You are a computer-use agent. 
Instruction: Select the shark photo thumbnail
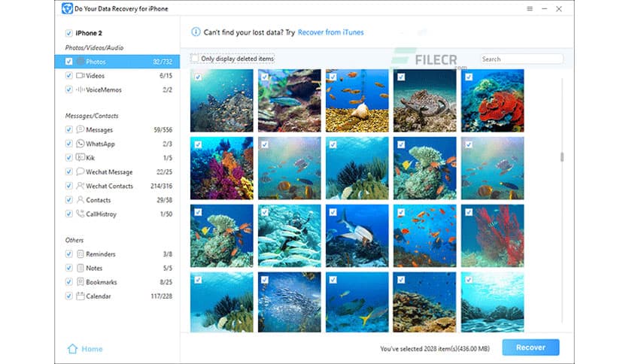(x=357, y=235)
